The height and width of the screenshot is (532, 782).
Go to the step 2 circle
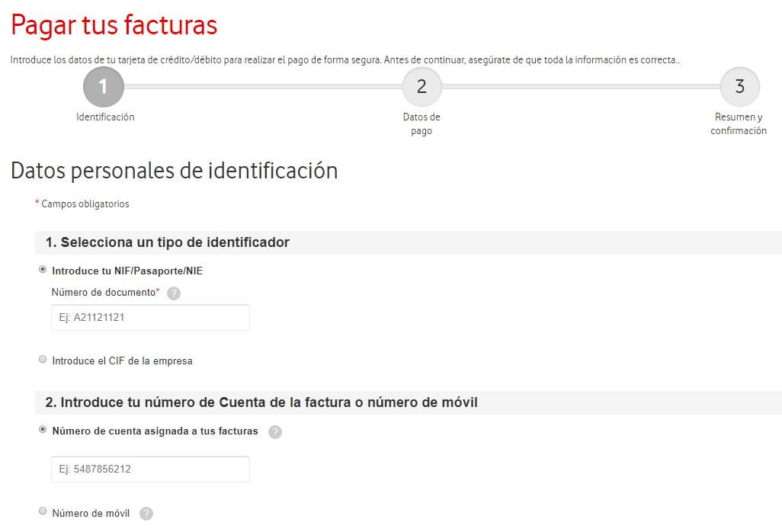[x=421, y=88]
